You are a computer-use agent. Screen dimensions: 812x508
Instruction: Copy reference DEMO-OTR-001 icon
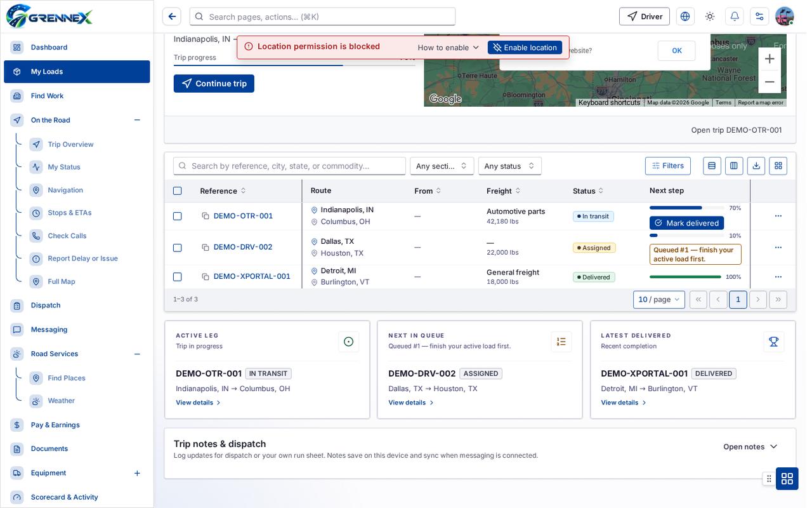[x=206, y=216]
